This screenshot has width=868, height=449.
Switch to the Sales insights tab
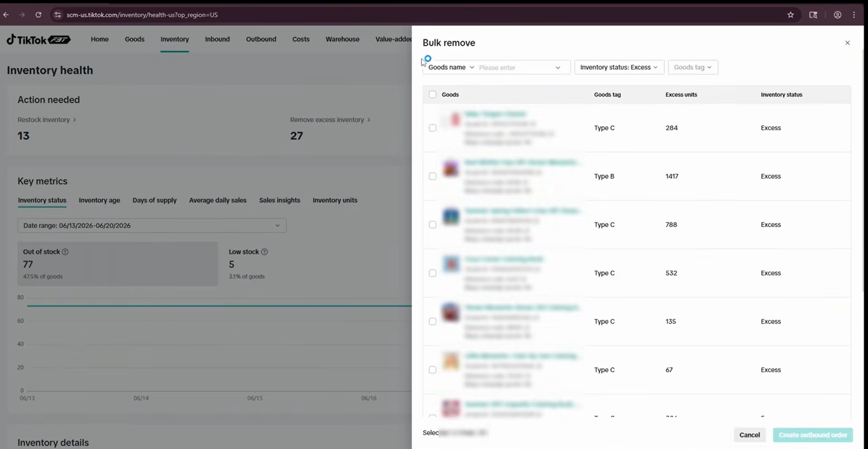pyautogui.click(x=280, y=200)
